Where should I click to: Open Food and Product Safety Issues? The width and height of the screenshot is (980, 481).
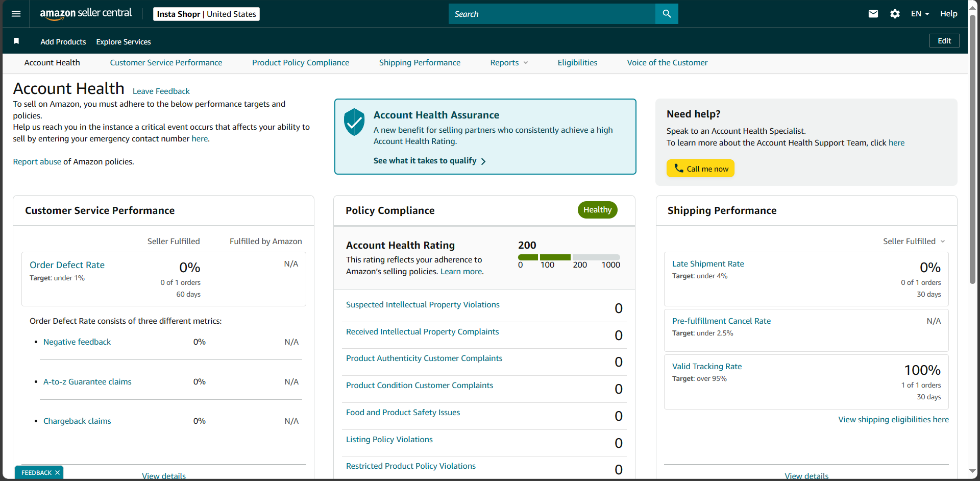coord(403,413)
